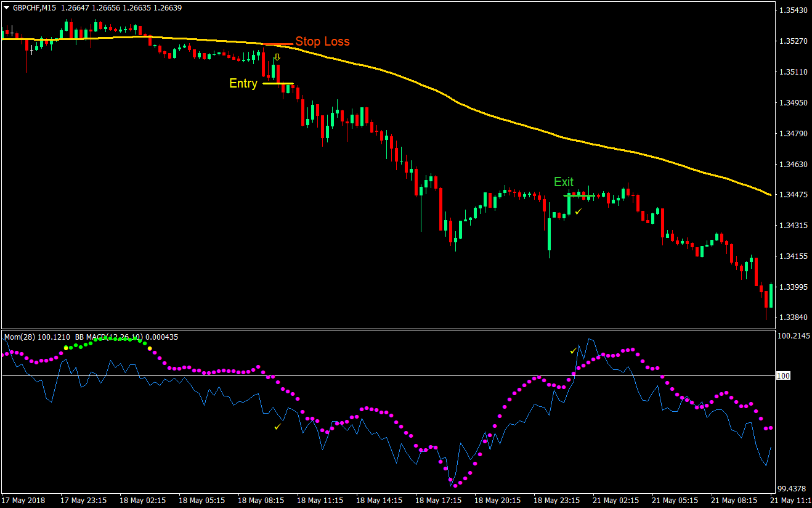Select the Stop Loss text label
This screenshot has width=812, height=508.
(322, 41)
